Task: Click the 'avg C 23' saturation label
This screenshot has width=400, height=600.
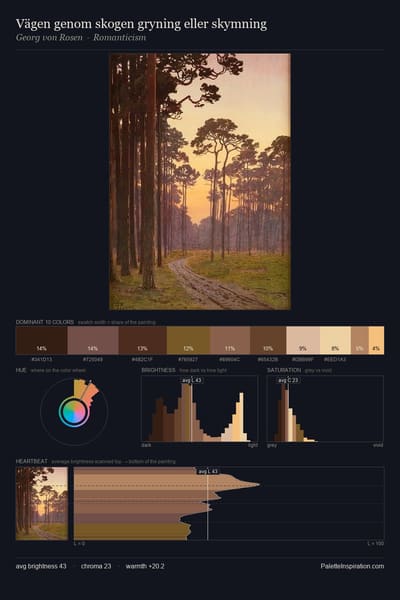Action: 288,380
